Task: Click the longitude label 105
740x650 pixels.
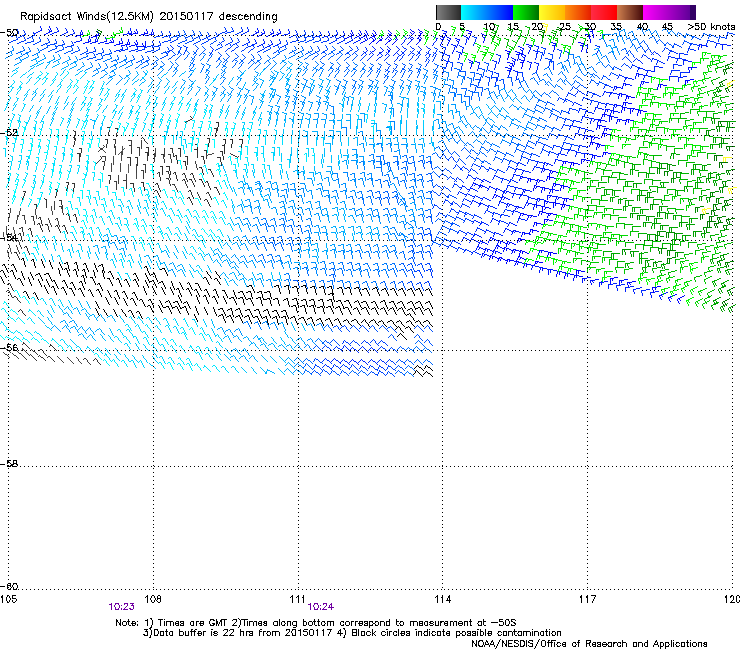Action: 8,599
